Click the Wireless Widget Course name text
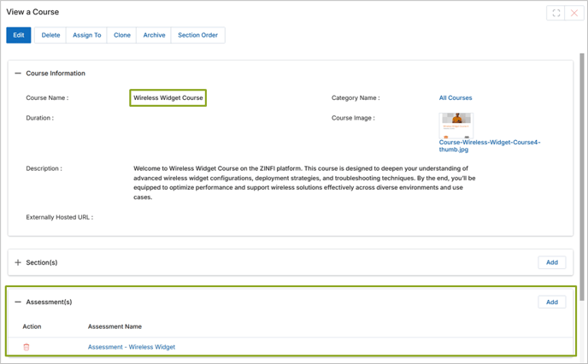 (168, 98)
